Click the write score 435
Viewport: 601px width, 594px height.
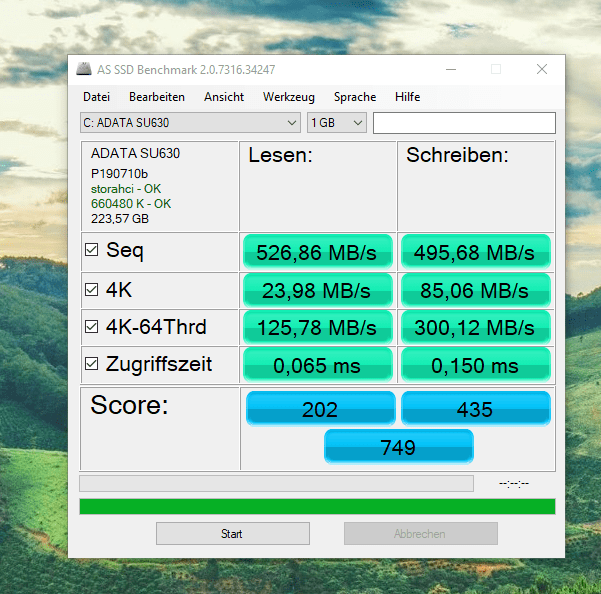475,409
